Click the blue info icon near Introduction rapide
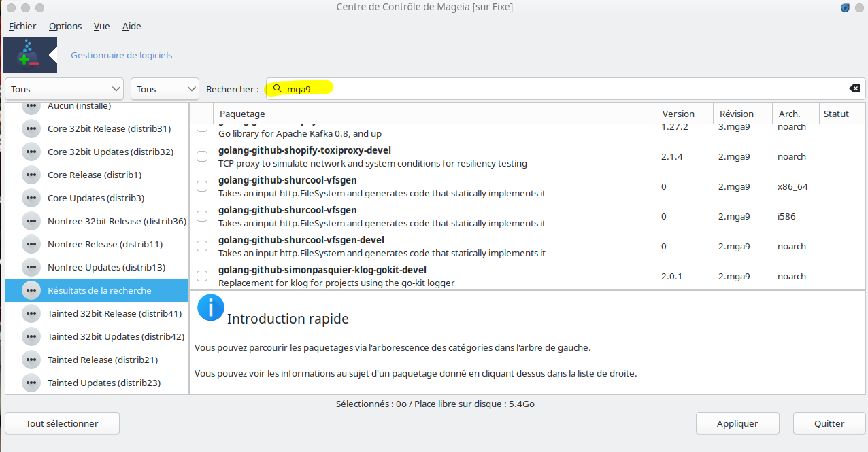 click(x=210, y=308)
